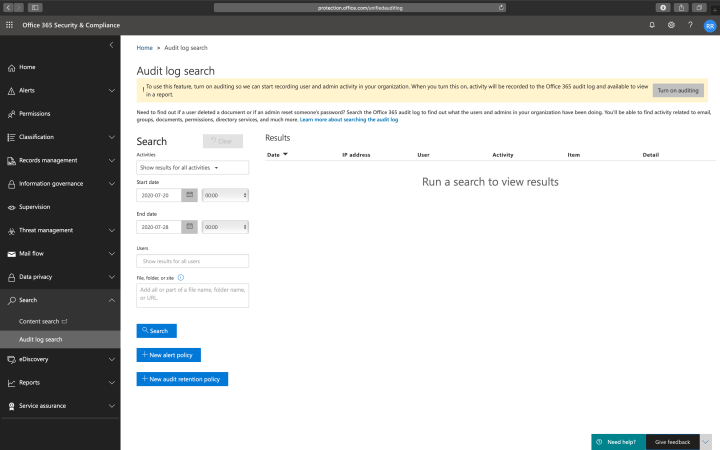Click the Users input field
This screenshot has width=720, height=450.
coord(192,261)
